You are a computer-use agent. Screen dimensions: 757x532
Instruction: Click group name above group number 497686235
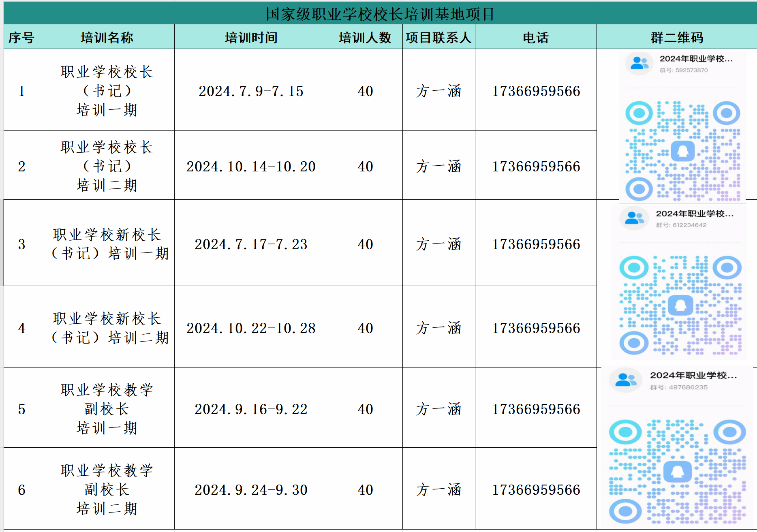point(693,375)
